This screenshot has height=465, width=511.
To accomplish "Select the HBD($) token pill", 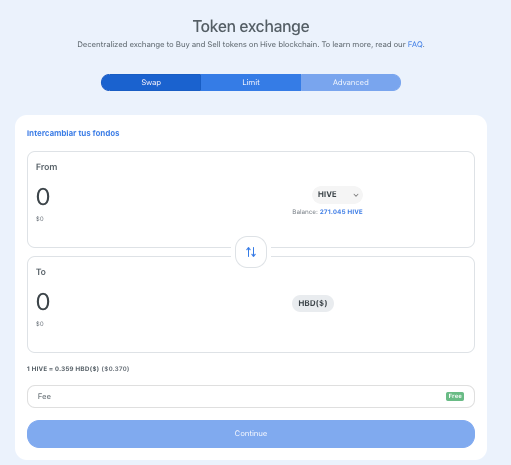I will point(313,303).
